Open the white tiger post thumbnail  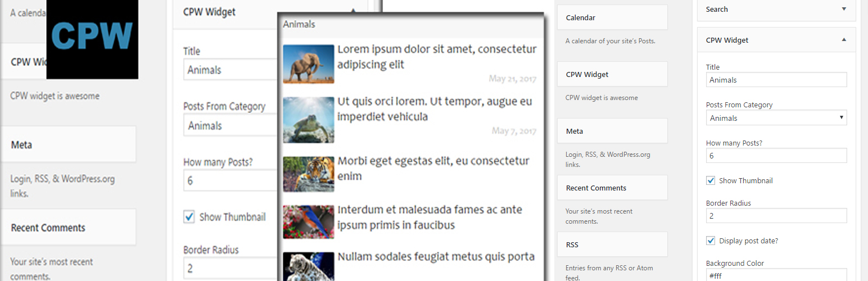(309, 266)
